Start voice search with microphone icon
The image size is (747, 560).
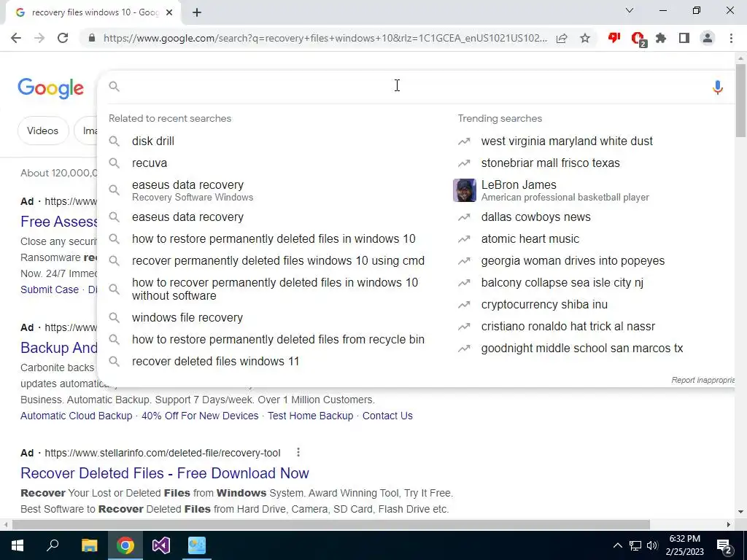[718, 87]
